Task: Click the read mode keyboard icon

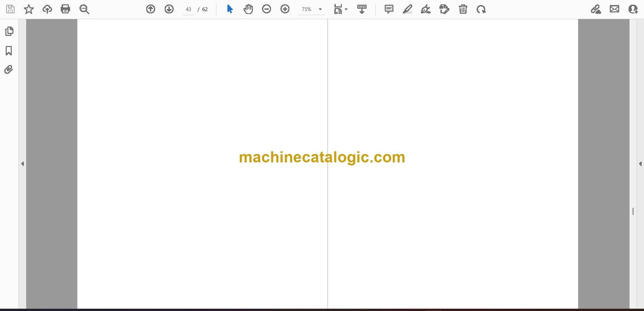Action: 362,9
